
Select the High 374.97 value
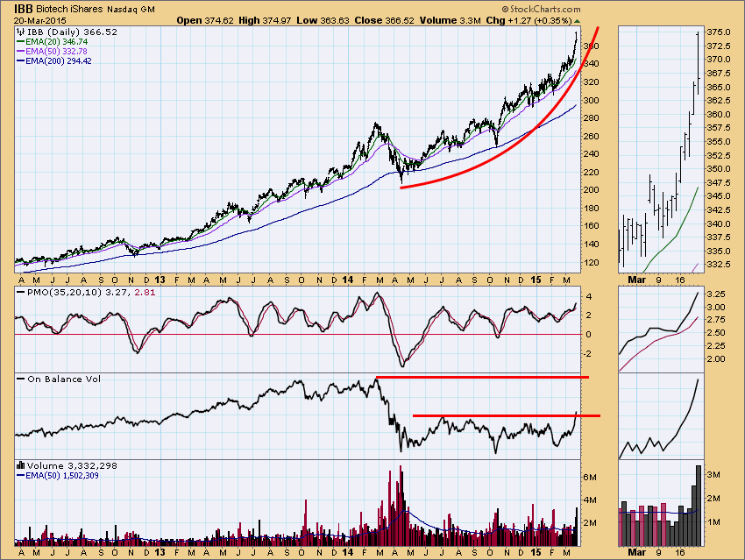point(265,20)
